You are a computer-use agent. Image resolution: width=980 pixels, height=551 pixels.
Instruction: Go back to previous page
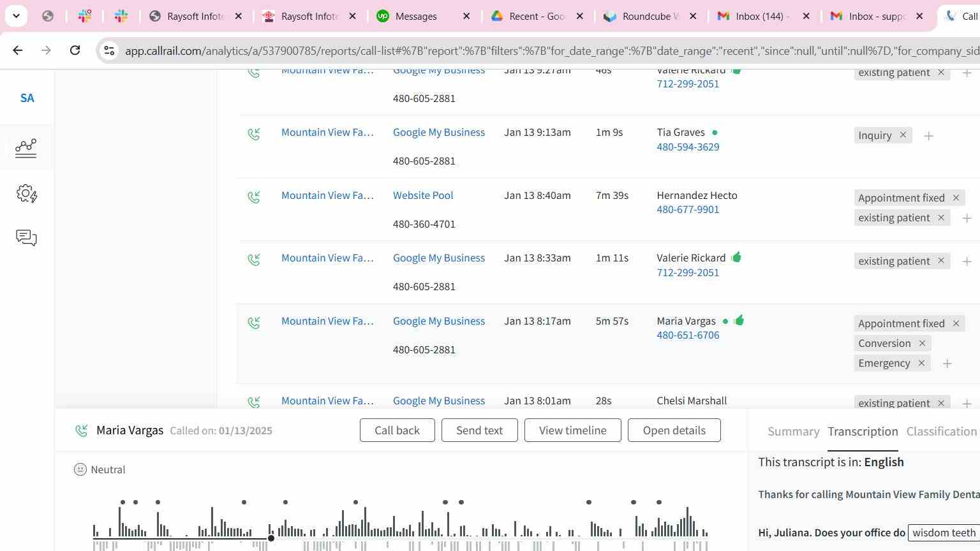[18, 50]
